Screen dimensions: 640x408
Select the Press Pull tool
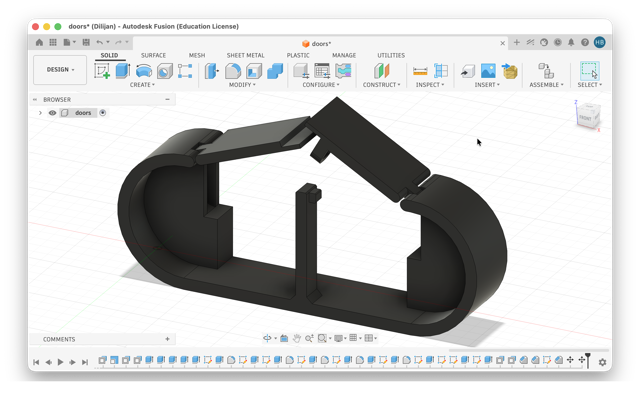211,71
